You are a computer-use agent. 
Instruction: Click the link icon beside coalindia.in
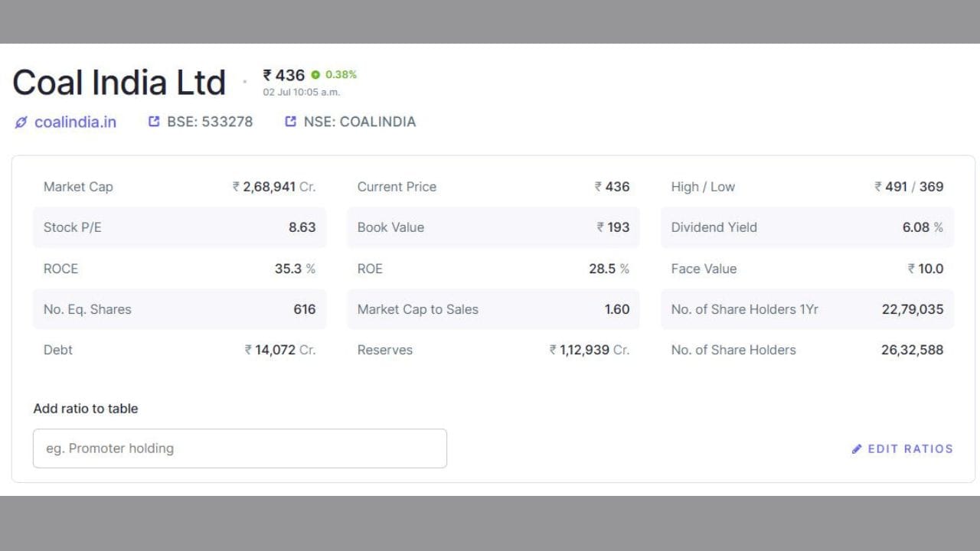click(x=21, y=122)
